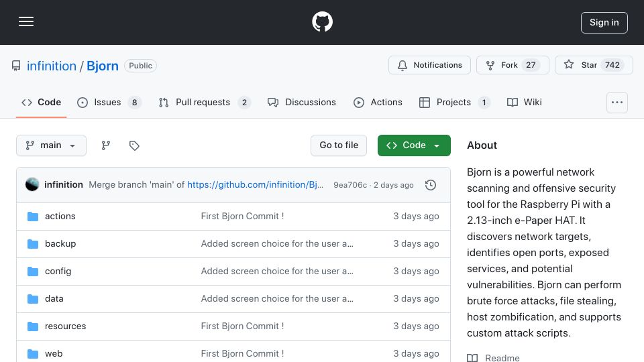Open the config row commit message
The width and height of the screenshot is (644, 362).
277,271
